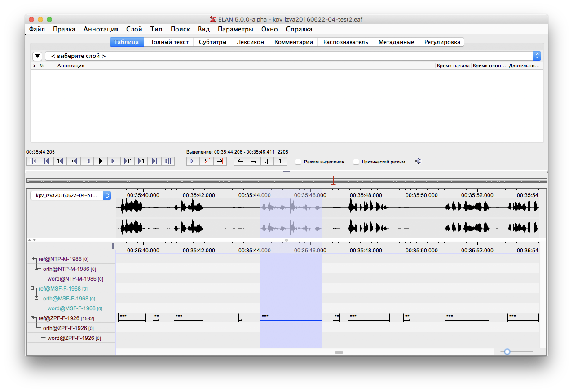Enable Режим выделения checkbox

(x=298, y=161)
